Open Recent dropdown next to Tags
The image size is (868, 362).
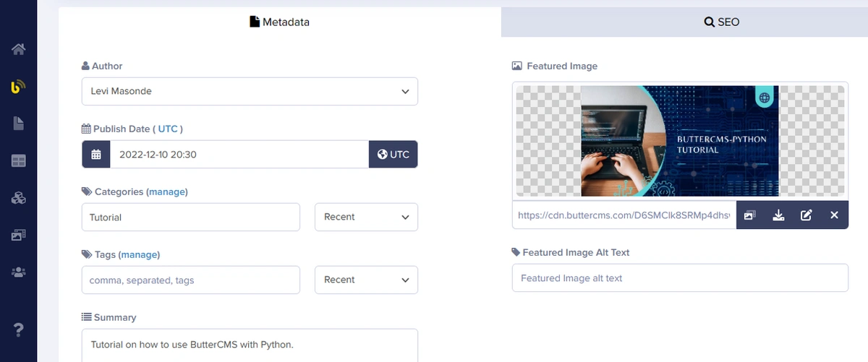[366, 280]
